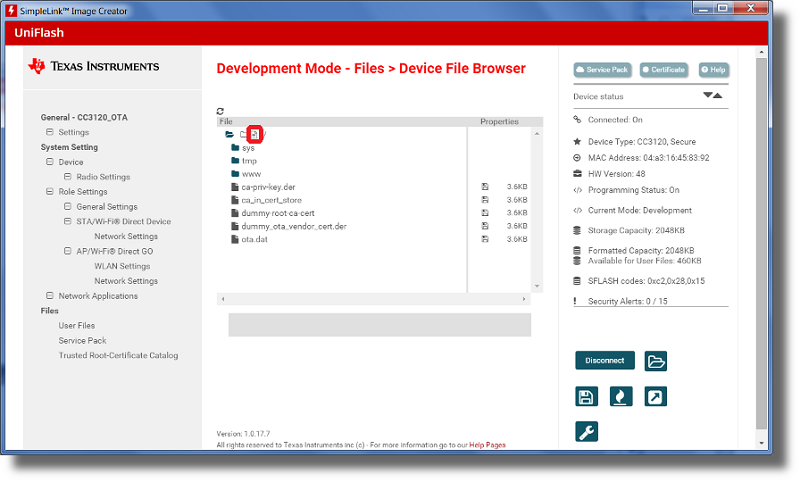
Task: Click the add file icon beside root folder
Action: (x=254, y=134)
